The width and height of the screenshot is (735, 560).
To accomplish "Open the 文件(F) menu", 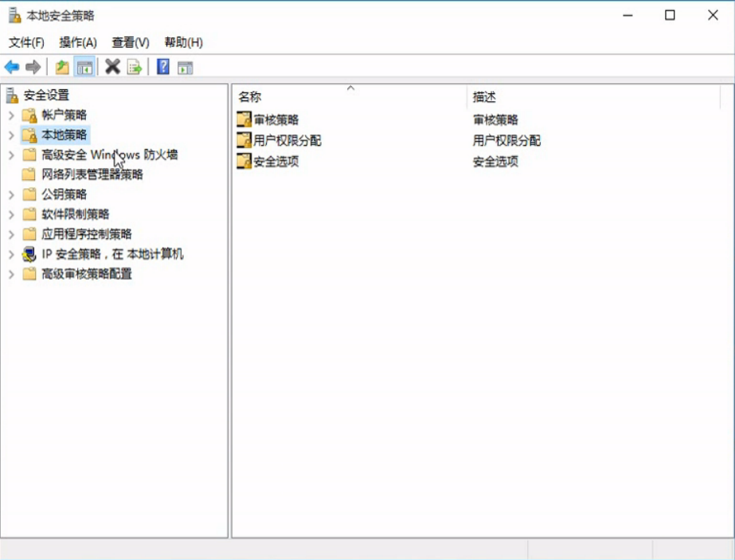I will coord(27,43).
